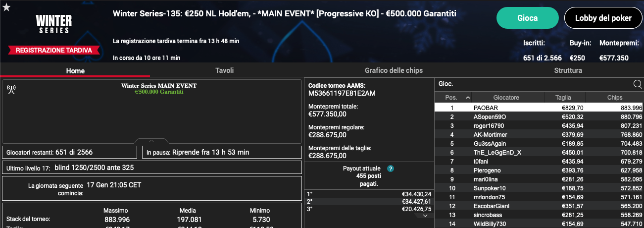The height and width of the screenshot is (228, 644).
Task: Click the green Gioca button
Action: point(528,18)
